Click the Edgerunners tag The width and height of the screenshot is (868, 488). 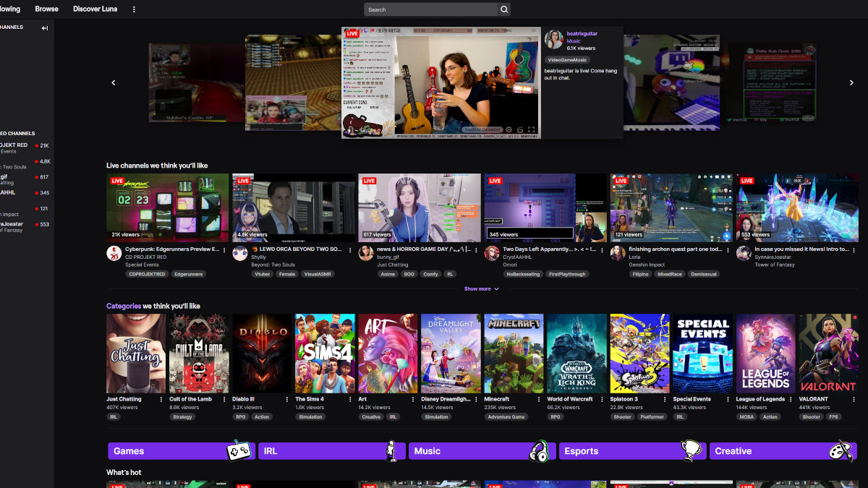(x=189, y=275)
